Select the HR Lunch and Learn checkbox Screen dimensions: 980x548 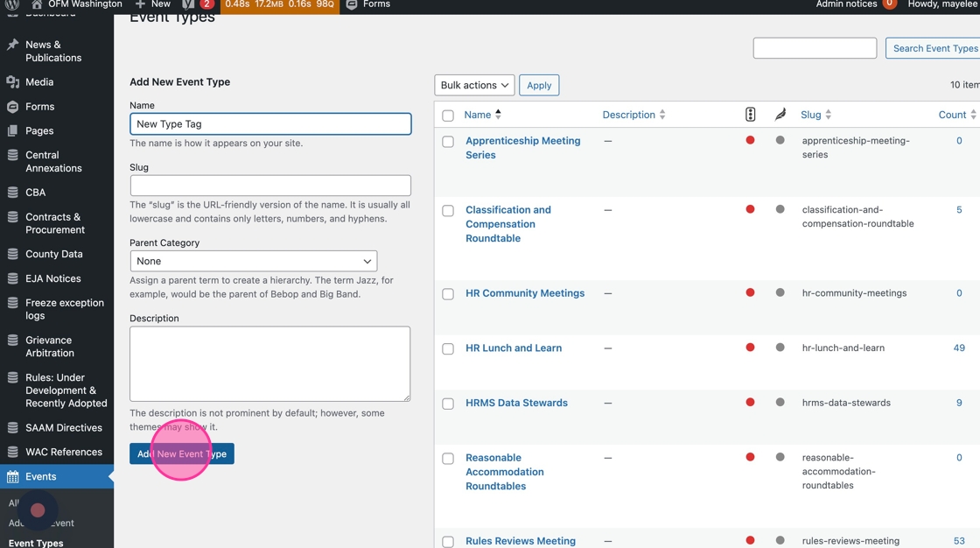click(x=448, y=349)
